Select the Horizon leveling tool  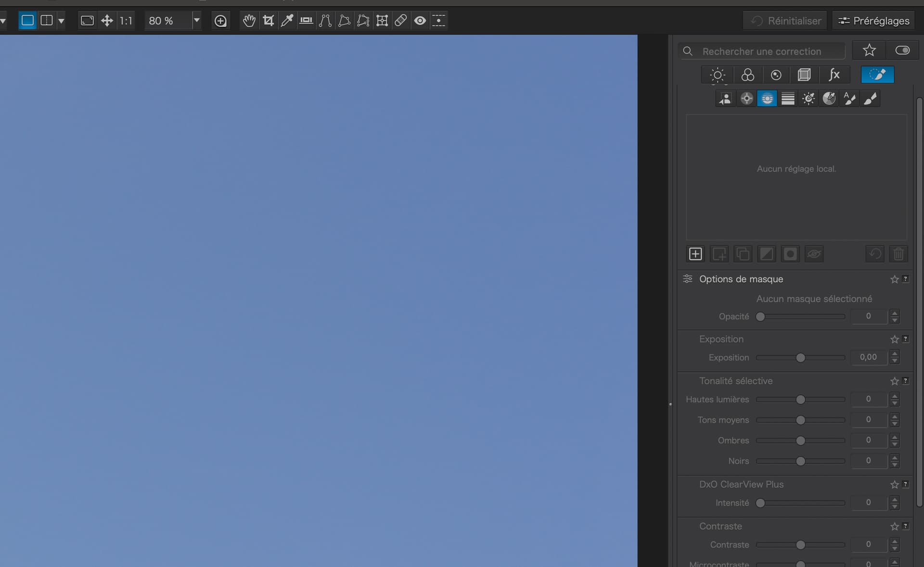(306, 21)
